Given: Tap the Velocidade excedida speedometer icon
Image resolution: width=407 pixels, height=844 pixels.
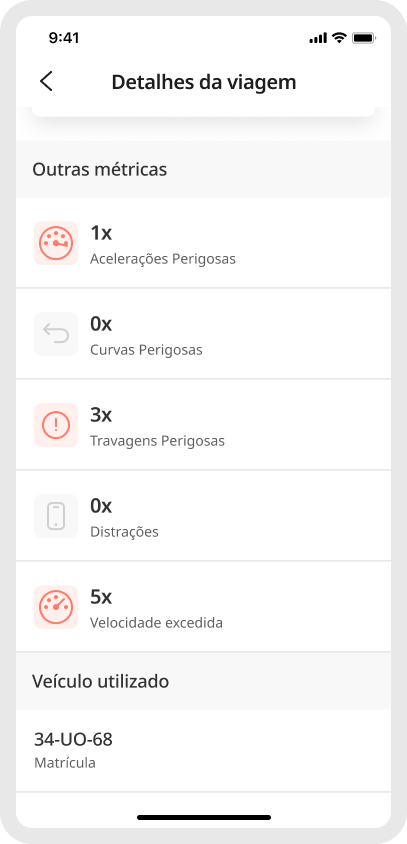Looking at the screenshot, I should 56,607.
